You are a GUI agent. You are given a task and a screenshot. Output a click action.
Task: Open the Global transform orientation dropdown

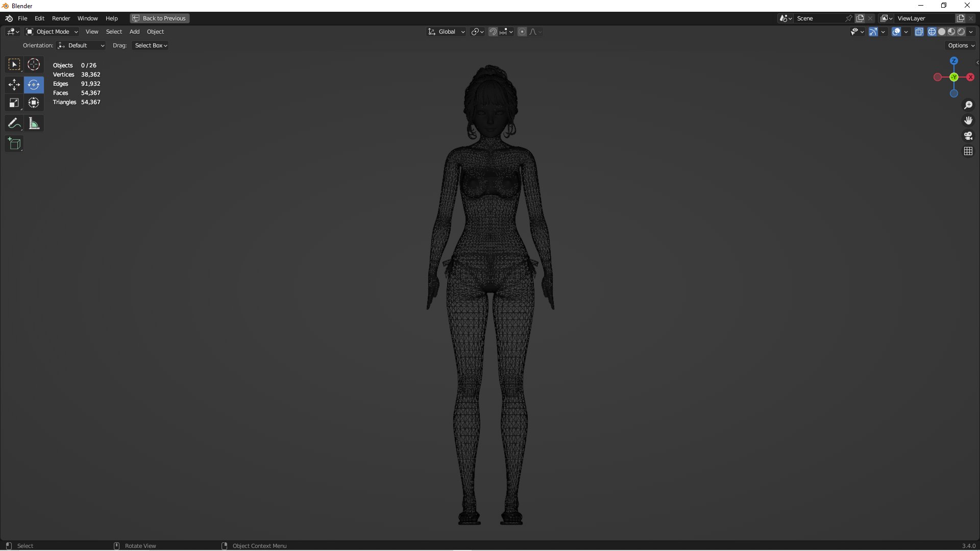[447, 32]
